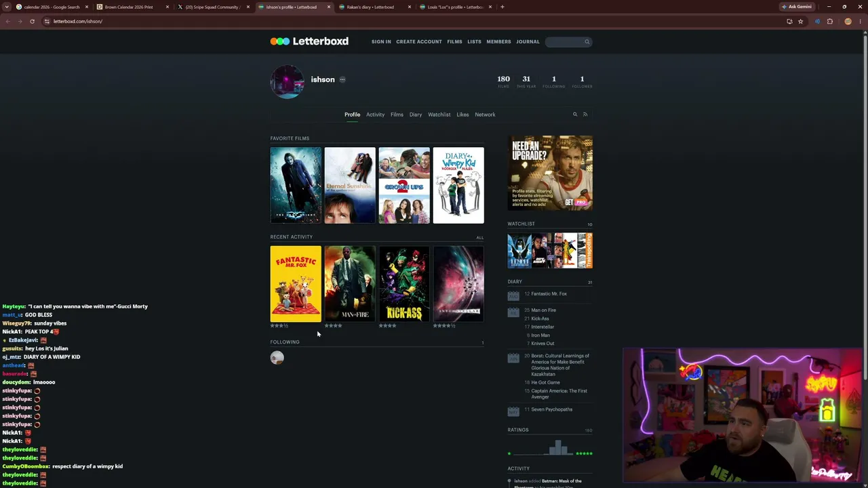The width and height of the screenshot is (868, 488).
Task: Open Man on Fire diary entry
Action: click(543, 310)
